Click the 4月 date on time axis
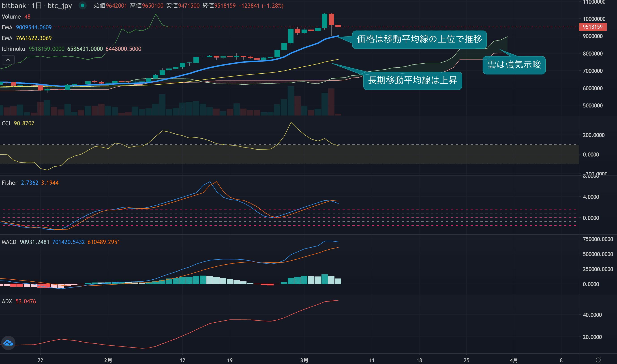The height and width of the screenshot is (364, 617). (514, 360)
